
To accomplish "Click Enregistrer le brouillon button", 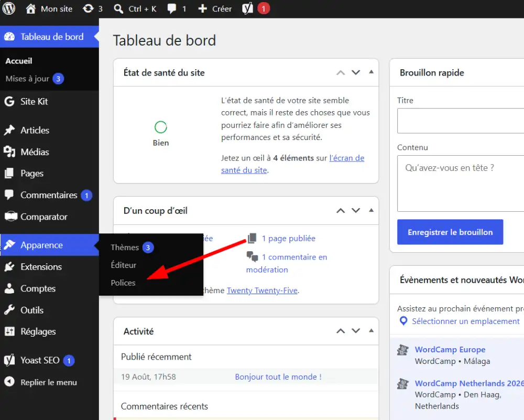I will click(450, 232).
